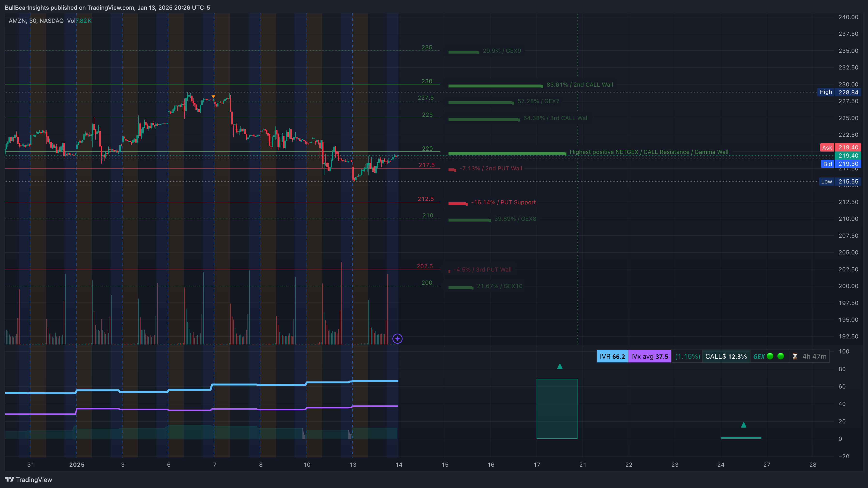Select the large teal expiry box at 17
Screen dimensions: 868x488
[557, 409]
